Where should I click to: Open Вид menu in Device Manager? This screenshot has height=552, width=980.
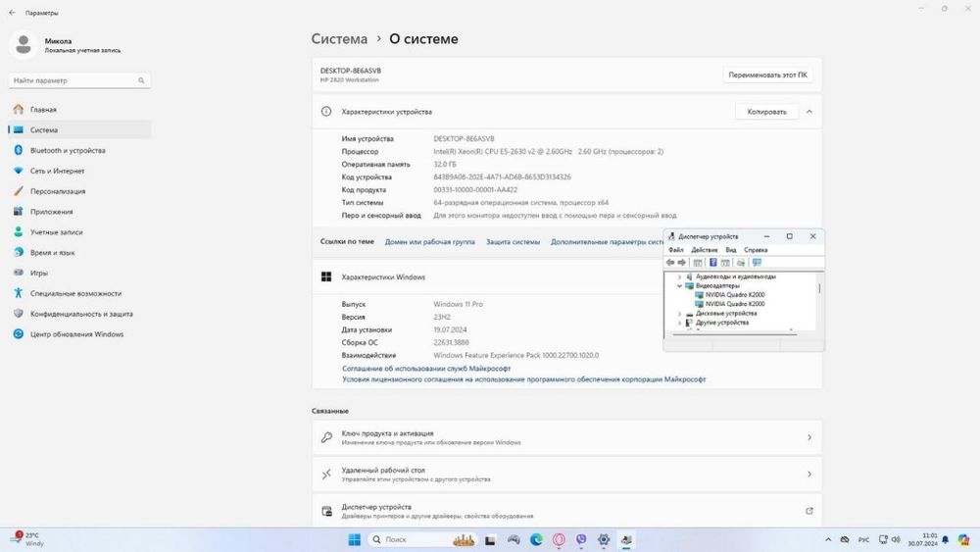[x=731, y=250]
